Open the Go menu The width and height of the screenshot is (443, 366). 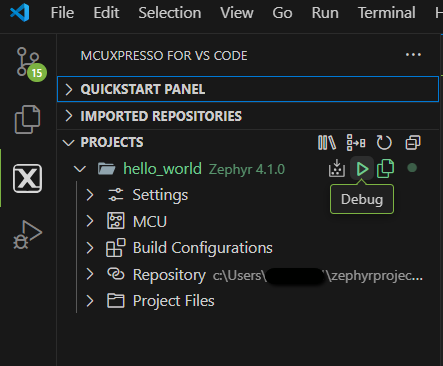pyautogui.click(x=282, y=13)
